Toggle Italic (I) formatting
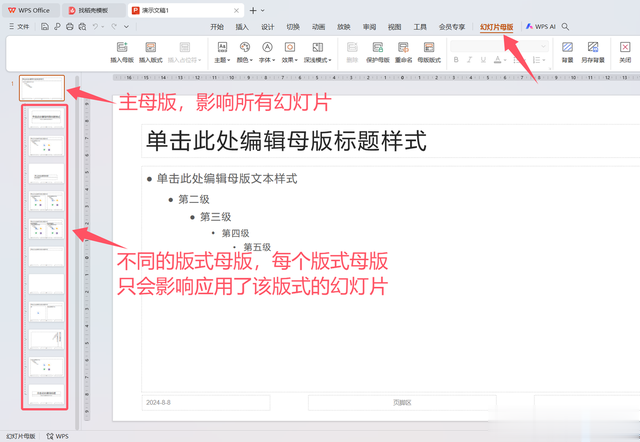The width and height of the screenshot is (640, 442). coord(469,60)
